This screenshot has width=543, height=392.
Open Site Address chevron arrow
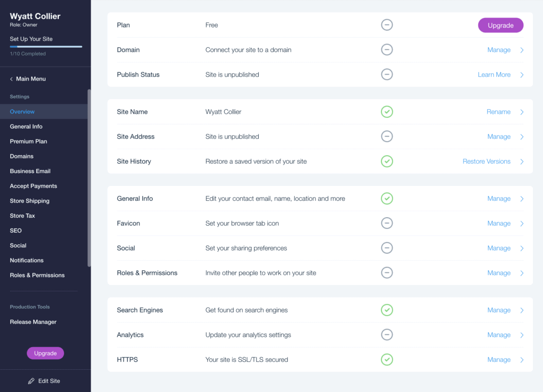click(522, 137)
